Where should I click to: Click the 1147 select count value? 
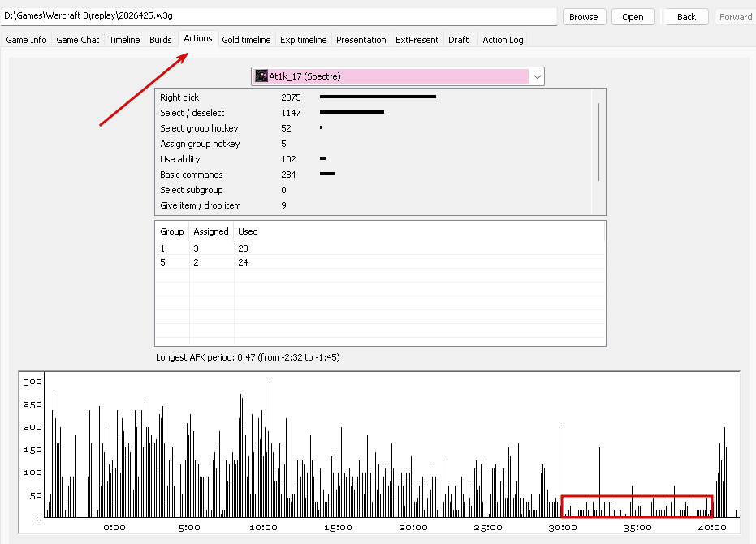tap(291, 113)
